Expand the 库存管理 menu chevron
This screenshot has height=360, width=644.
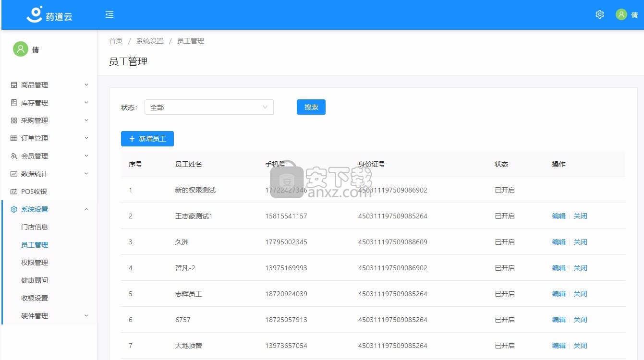coord(86,102)
